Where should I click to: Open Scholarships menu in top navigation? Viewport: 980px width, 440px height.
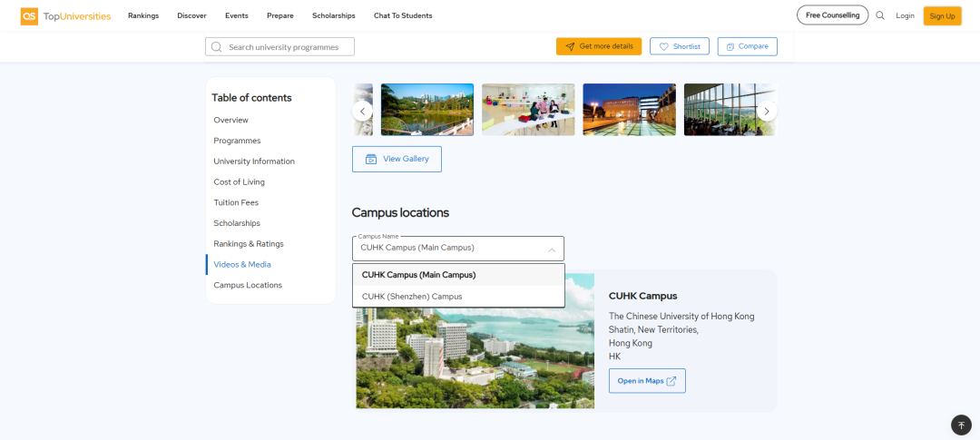point(334,15)
